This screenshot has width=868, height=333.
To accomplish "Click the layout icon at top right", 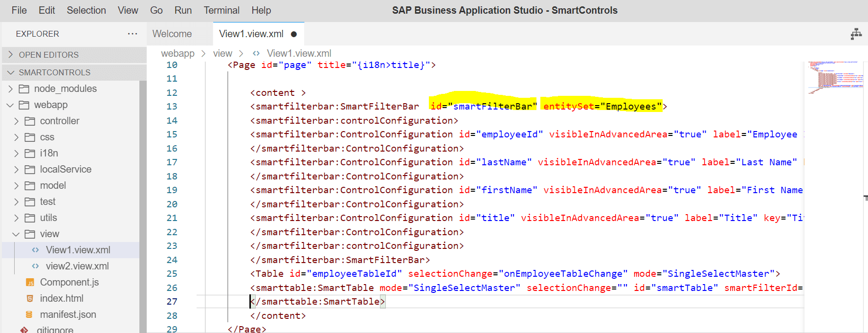I will pyautogui.click(x=856, y=34).
